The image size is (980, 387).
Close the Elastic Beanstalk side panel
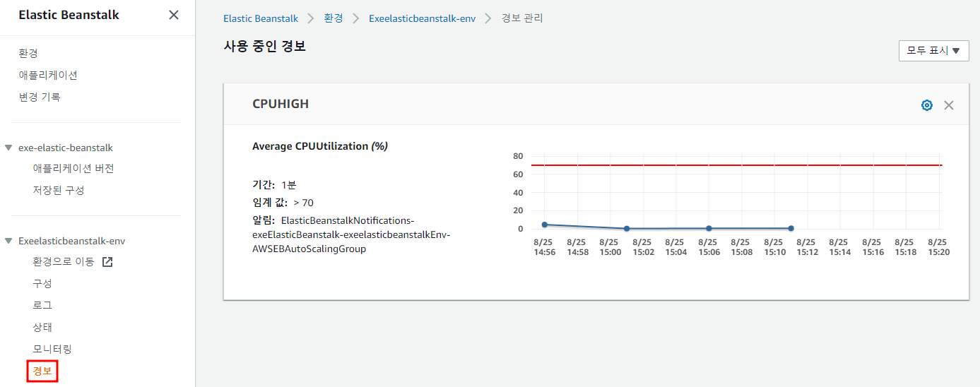coord(173,15)
